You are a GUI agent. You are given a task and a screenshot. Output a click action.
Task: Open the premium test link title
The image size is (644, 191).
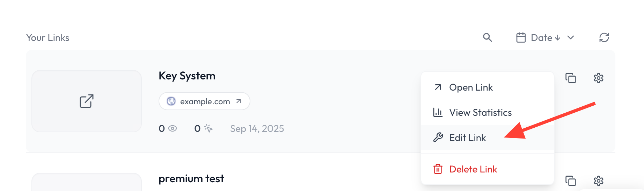[x=191, y=179]
